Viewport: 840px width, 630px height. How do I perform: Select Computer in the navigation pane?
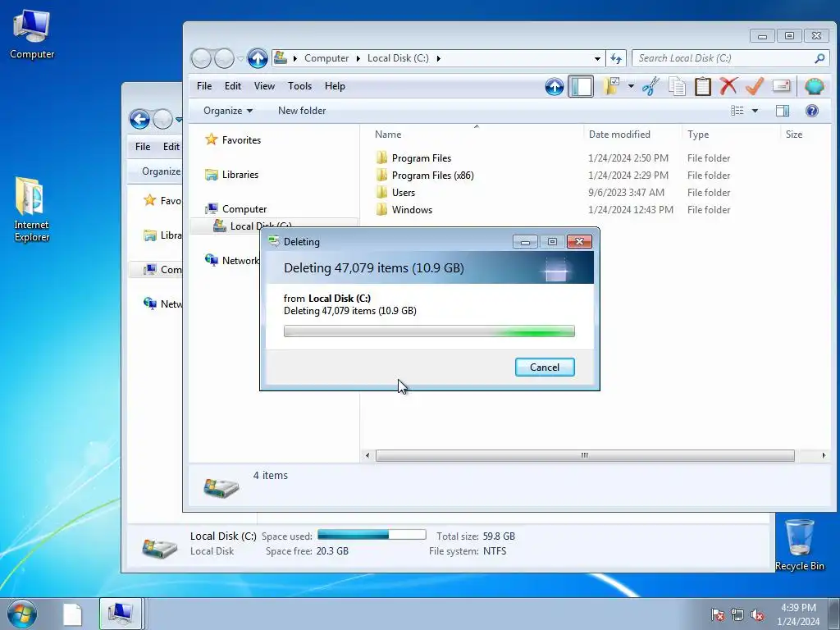click(235, 209)
